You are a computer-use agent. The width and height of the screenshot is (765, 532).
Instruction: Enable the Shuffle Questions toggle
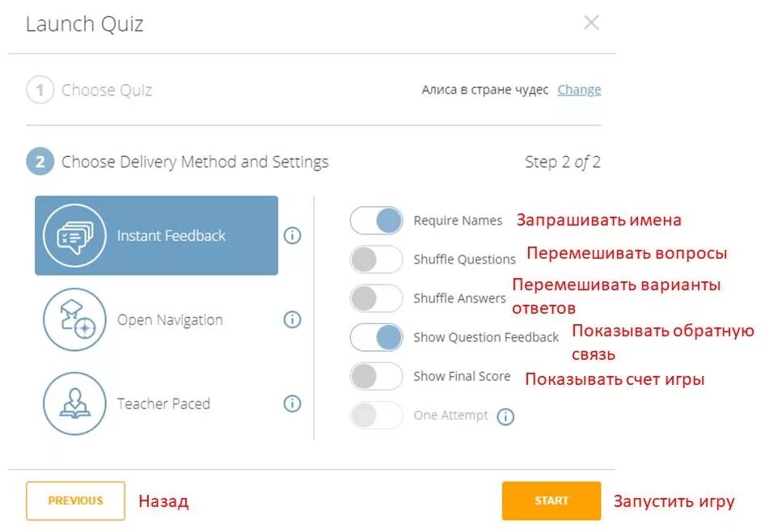376,260
